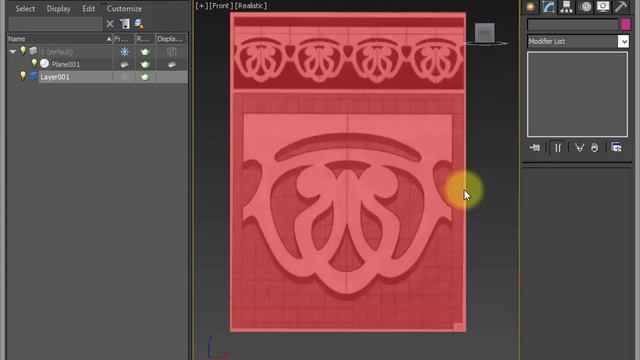Click the layer explorer search field
Image resolution: width=640 pixels, height=360 pixels.
point(56,24)
